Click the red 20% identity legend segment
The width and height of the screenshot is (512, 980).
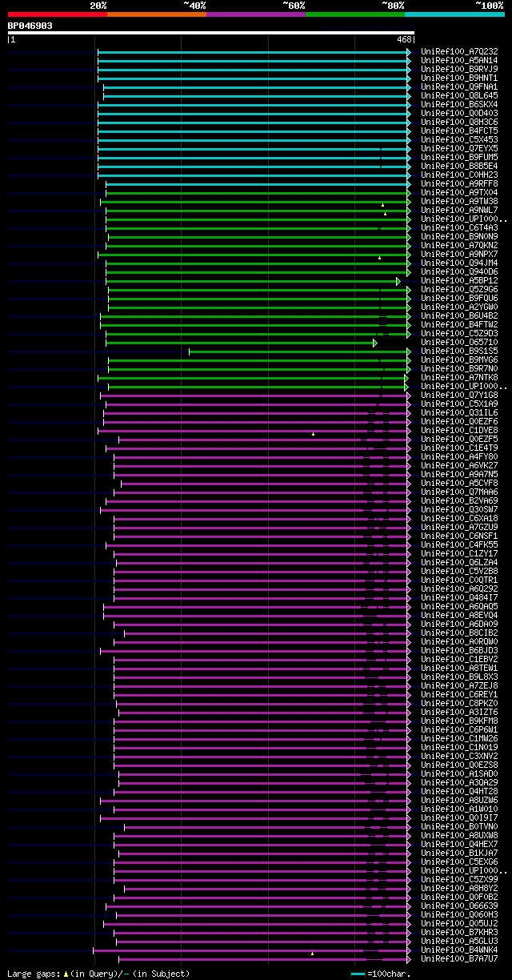[x=57, y=14]
